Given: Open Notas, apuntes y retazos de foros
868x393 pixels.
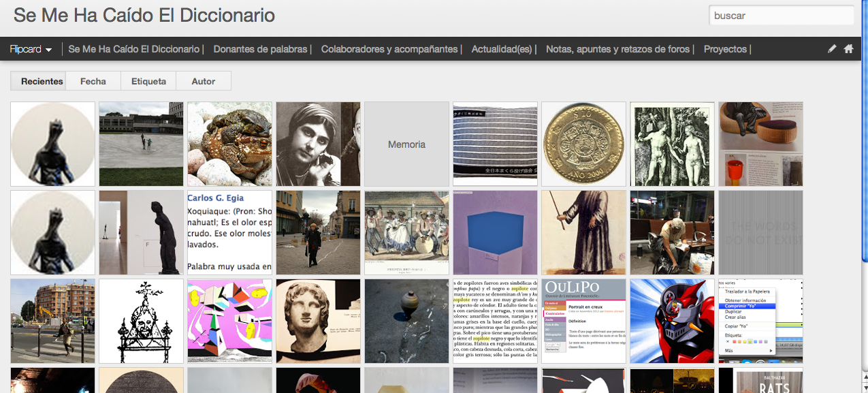Looking at the screenshot, I should coord(618,49).
